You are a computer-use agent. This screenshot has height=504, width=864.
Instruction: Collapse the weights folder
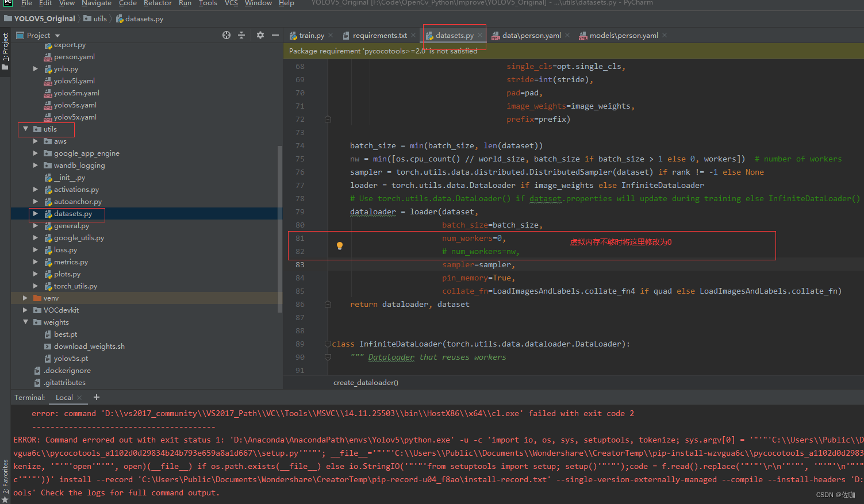coord(25,322)
